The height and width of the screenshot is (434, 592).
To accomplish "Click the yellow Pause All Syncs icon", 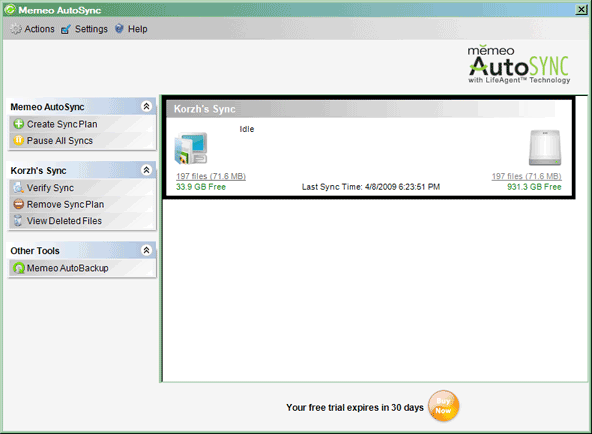I will [x=18, y=140].
